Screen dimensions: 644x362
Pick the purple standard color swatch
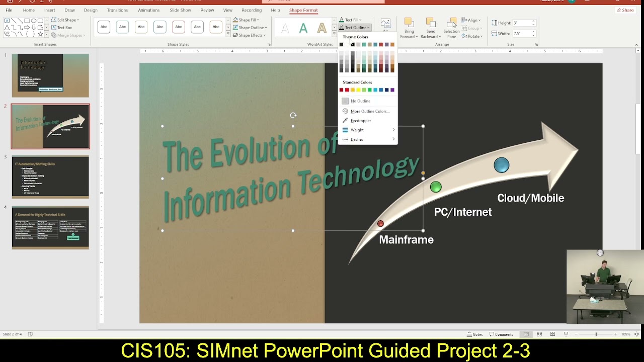[x=392, y=90]
